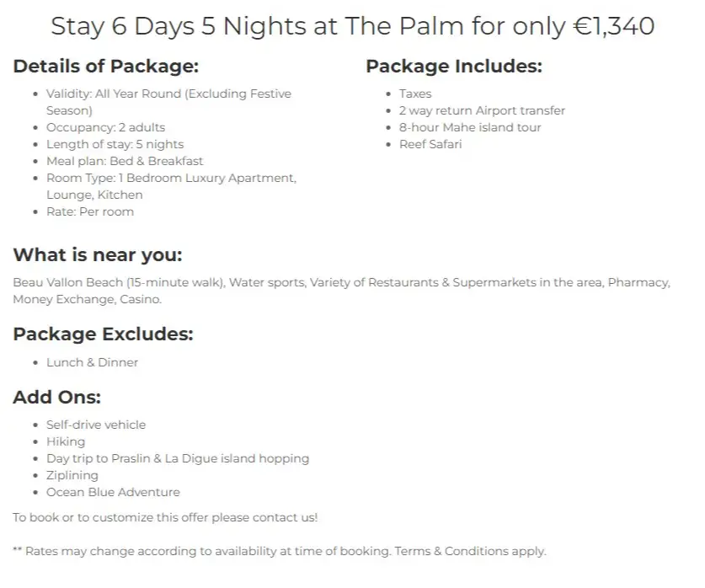Viewport: 705px width, 588px height.
Task: Click the What is near you heading
Action: (98, 255)
